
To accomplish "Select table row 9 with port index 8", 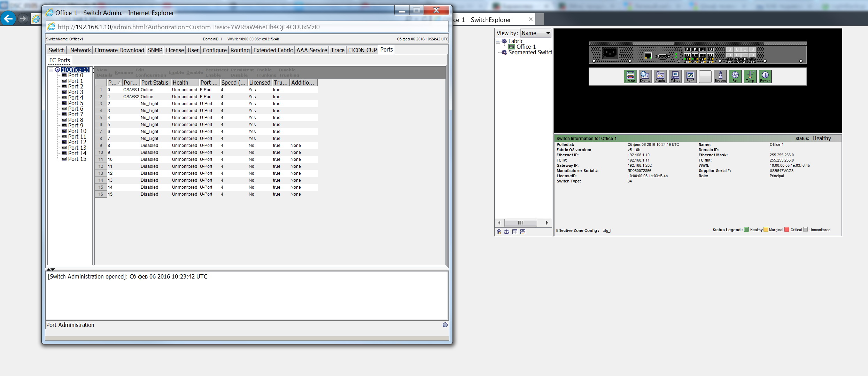I will pos(206,146).
